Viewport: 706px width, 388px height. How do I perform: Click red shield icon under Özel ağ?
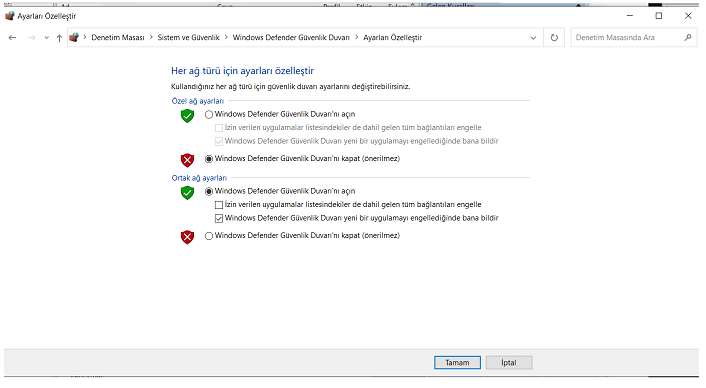(187, 160)
